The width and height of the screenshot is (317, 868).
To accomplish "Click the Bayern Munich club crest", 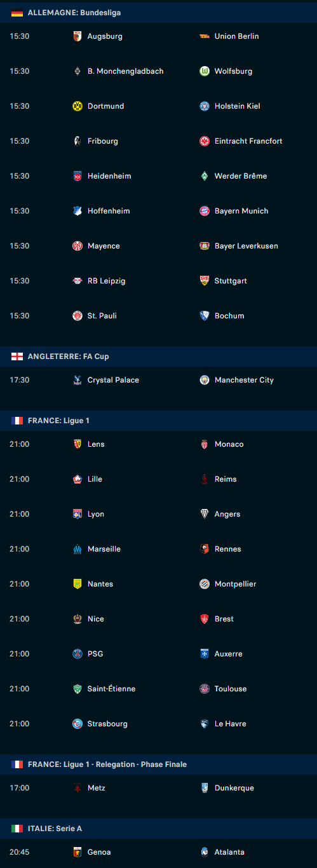I will 205,211.
